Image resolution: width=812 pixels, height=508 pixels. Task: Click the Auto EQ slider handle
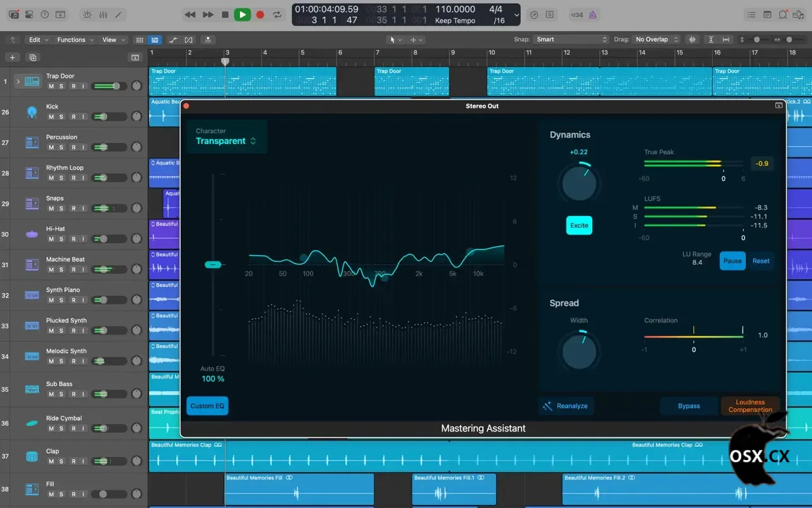pyautogui.click(x=213, y=265)
